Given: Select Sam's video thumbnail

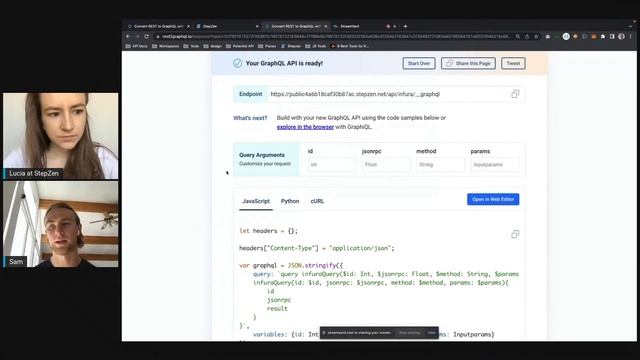Looking at the screenshot, I should click(x=61, y=224).
